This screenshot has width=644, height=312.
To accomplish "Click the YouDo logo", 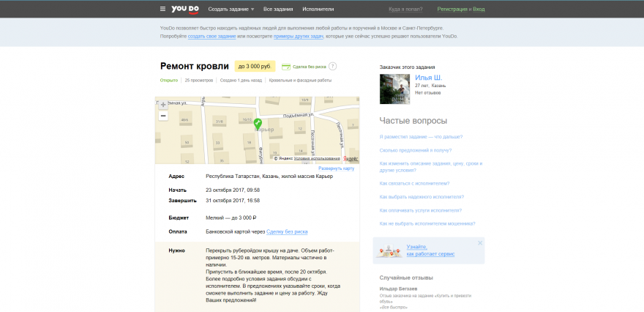I will [185, 9].
